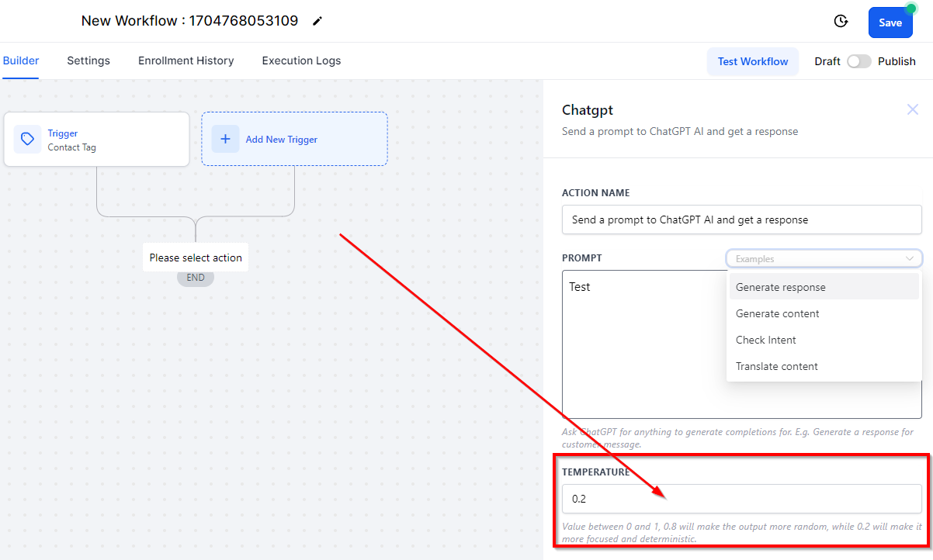Select Generate content example
This screenshot has width=933, height=560.
pyautogui.click(x=824, y=313)
